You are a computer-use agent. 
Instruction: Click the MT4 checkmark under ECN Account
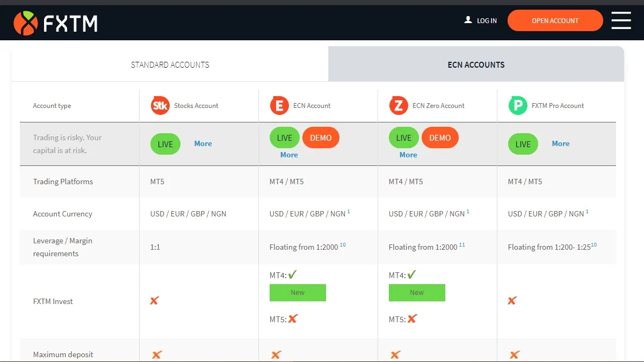click(x=292, y=274)
